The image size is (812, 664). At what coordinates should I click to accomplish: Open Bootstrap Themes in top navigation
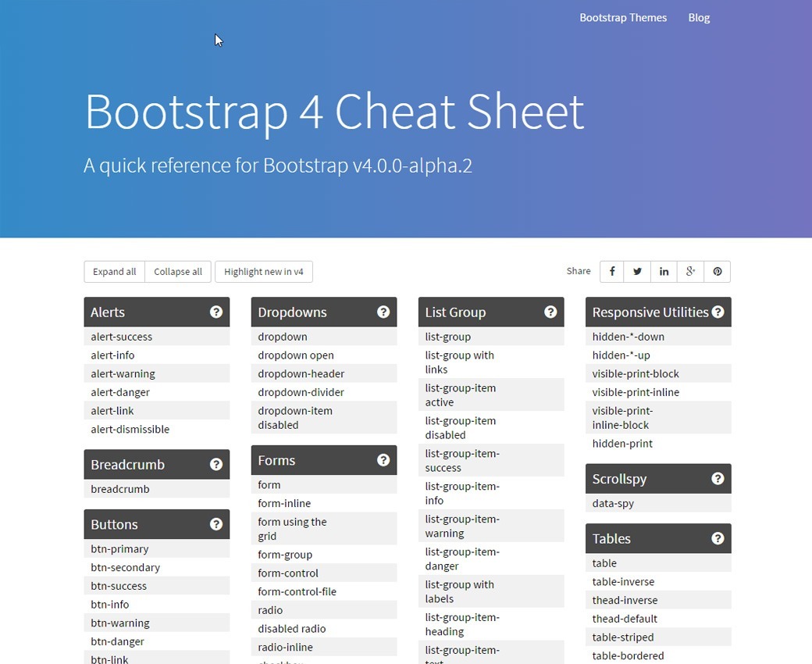coord(622,18)
